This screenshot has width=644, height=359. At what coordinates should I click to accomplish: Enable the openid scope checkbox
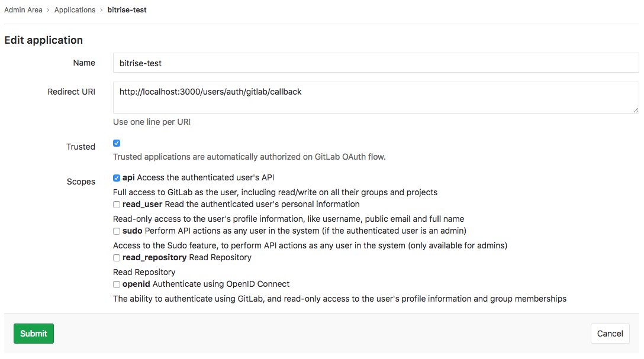117,284
